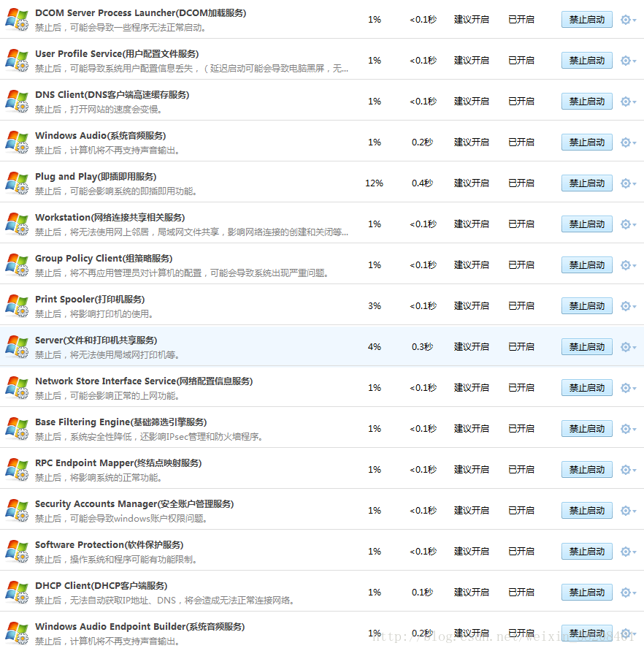Select the Windows Audio Endpoint Builder row title

pyautogui.click(x=139, y=627)
